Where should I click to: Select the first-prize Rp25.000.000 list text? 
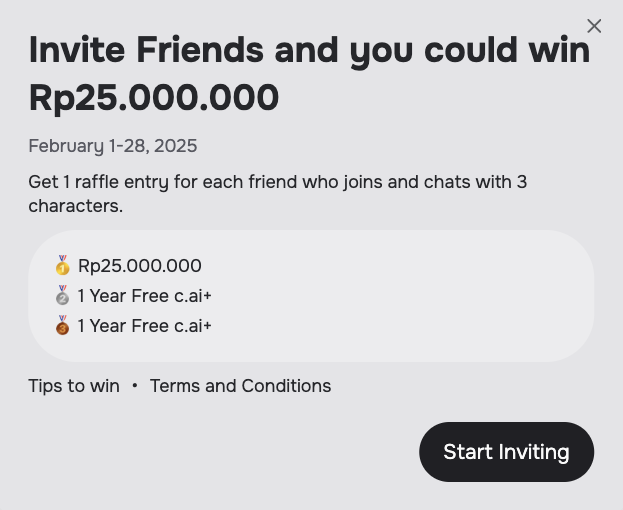coord(140,266)
